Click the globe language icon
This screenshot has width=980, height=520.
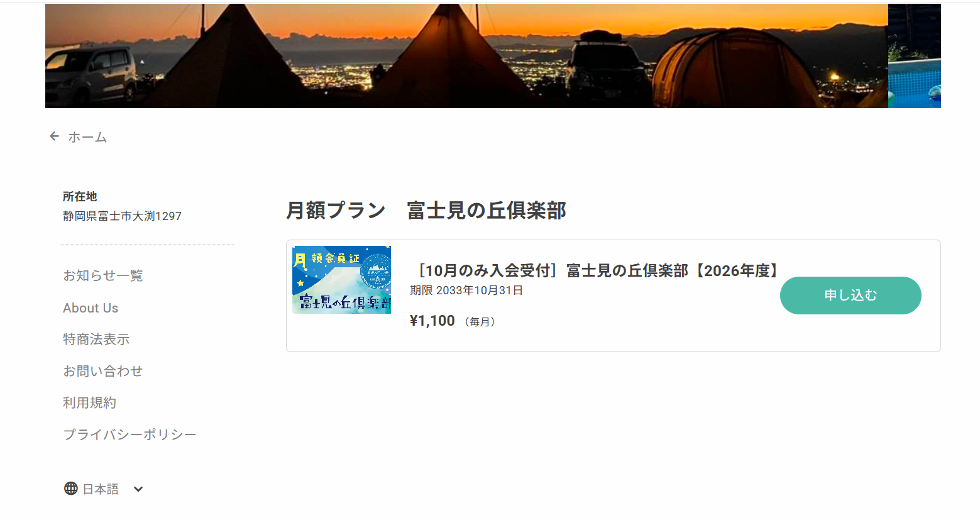[71, 489]
